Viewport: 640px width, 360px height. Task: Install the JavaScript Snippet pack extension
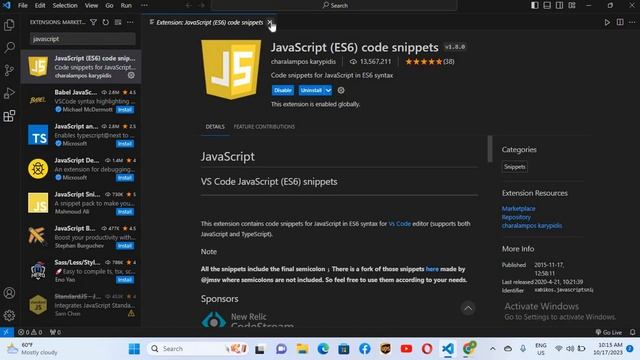click(124, 211)
